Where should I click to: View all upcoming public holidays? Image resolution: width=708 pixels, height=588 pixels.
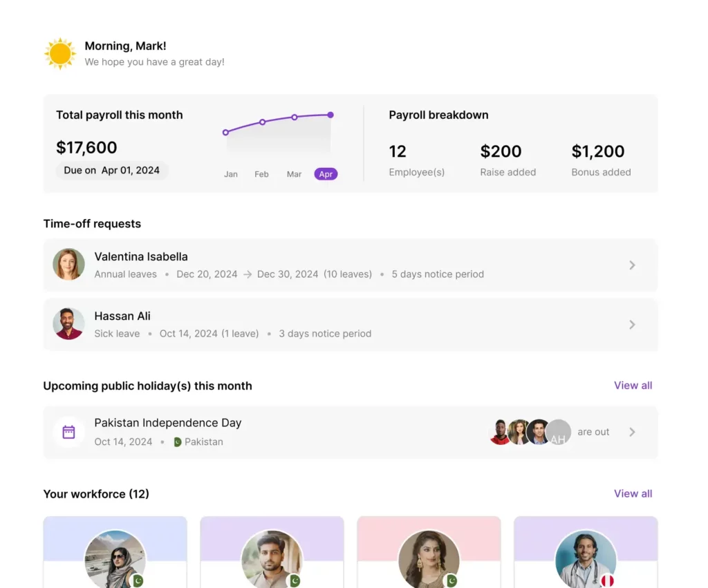click(633, 386)
